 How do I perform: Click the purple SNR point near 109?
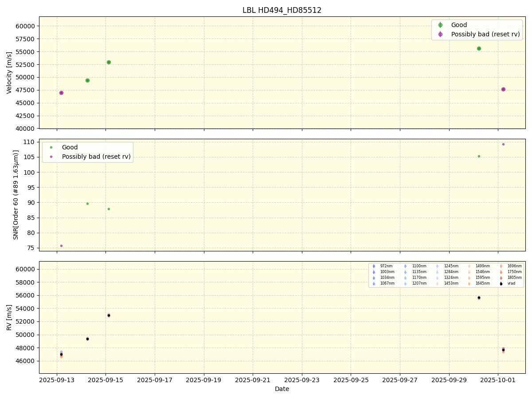click(503, 144)
